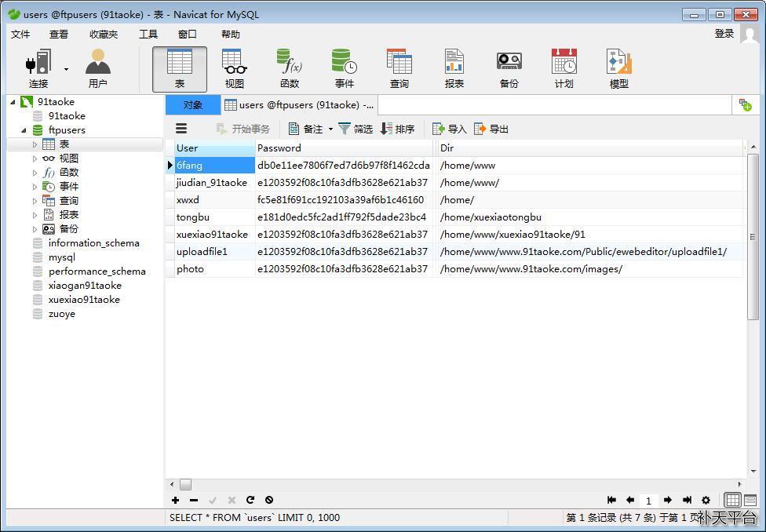Click the stop icon in bottom bar

[x=269, y=500]
